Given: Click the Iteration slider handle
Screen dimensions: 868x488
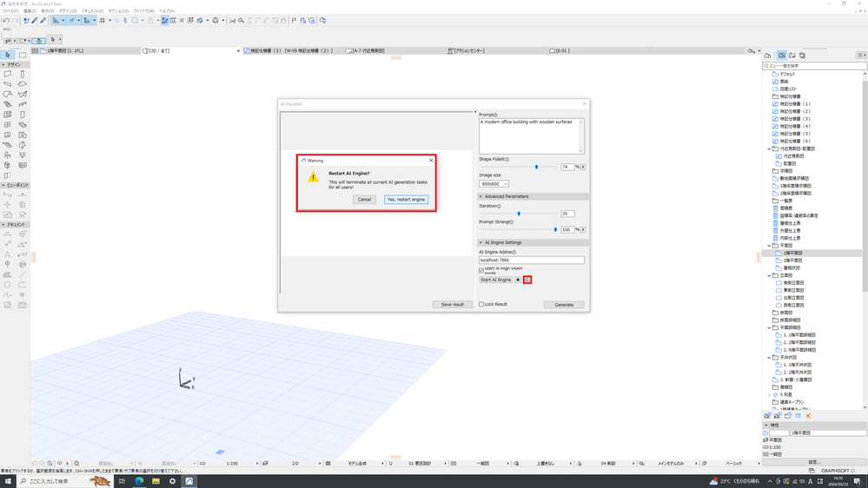Looking at the screenshot, I should [519, 214].
